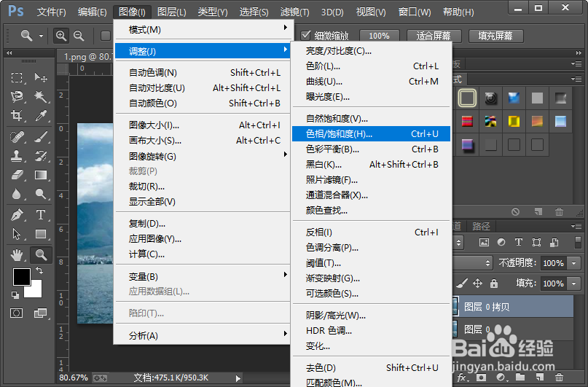Open the 填充 dropdown arrow
Screen dimensions: 588x387
point(573,283)
